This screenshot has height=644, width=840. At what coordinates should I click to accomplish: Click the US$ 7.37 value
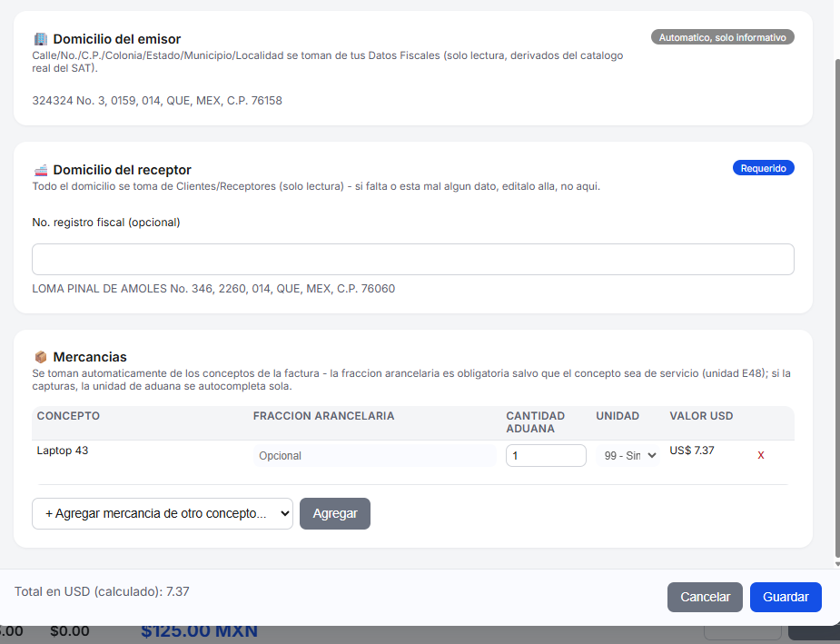coord(692,451)
